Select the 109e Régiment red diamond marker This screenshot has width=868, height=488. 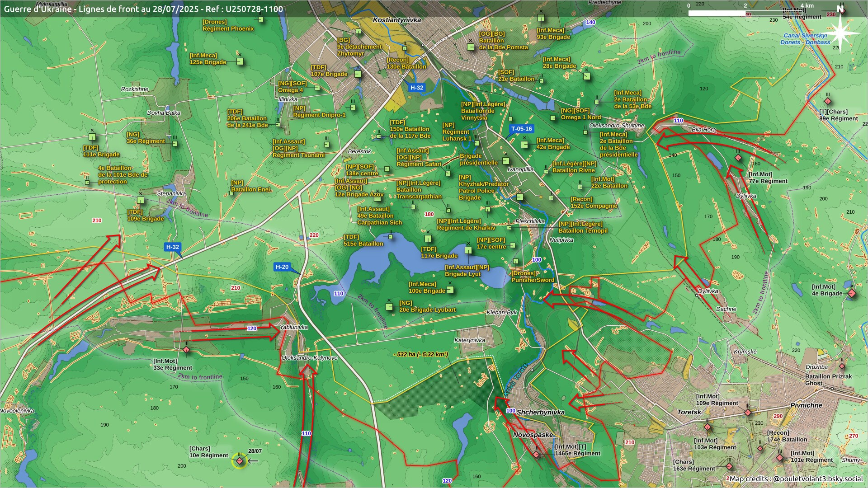(x=748, y=413)
